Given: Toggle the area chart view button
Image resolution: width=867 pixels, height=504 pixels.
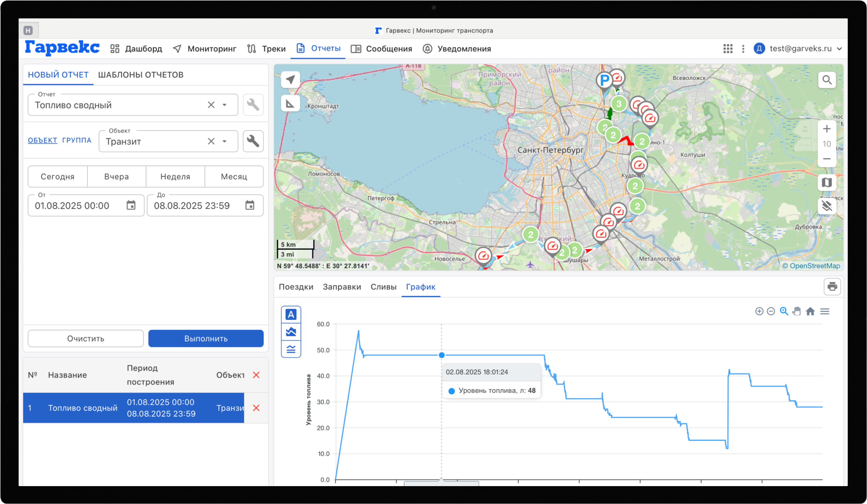Looking at the screenshot, I should coord(291,332).
